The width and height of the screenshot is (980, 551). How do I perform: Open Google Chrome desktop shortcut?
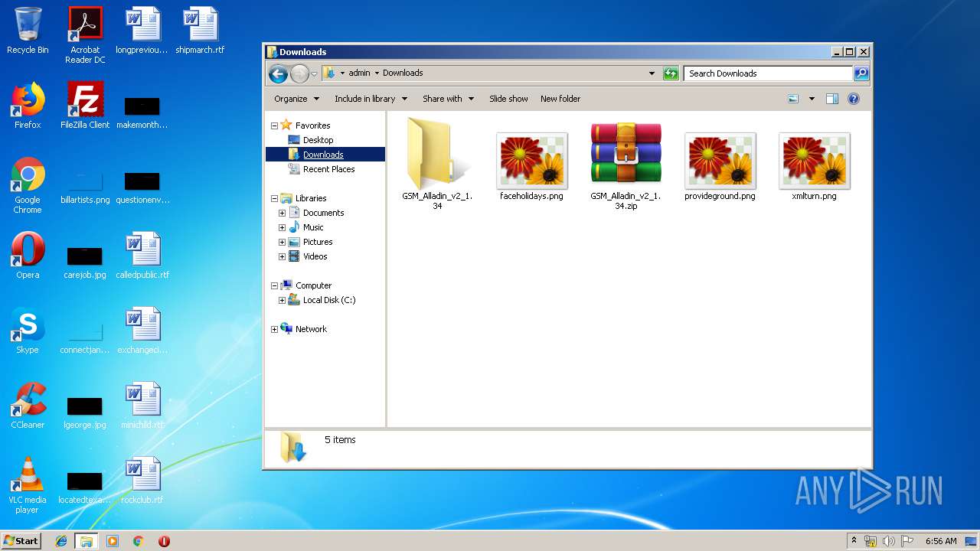coord(28,185)
